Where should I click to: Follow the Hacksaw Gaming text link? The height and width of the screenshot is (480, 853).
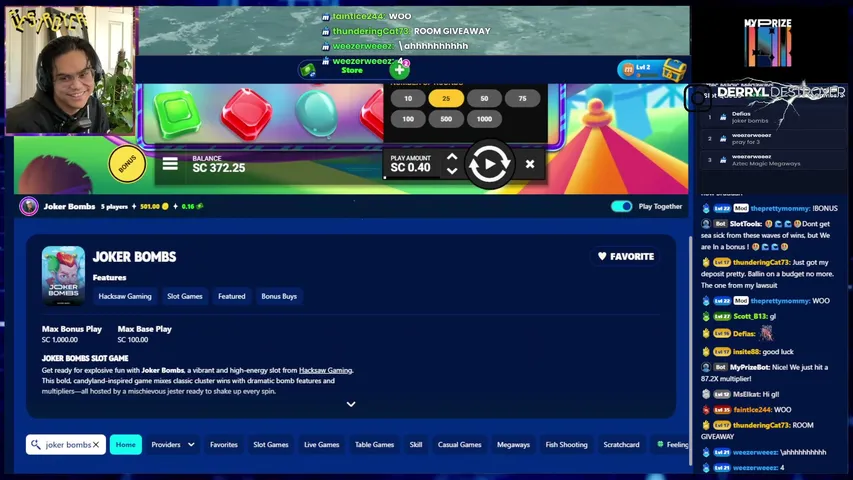point(325,370)
